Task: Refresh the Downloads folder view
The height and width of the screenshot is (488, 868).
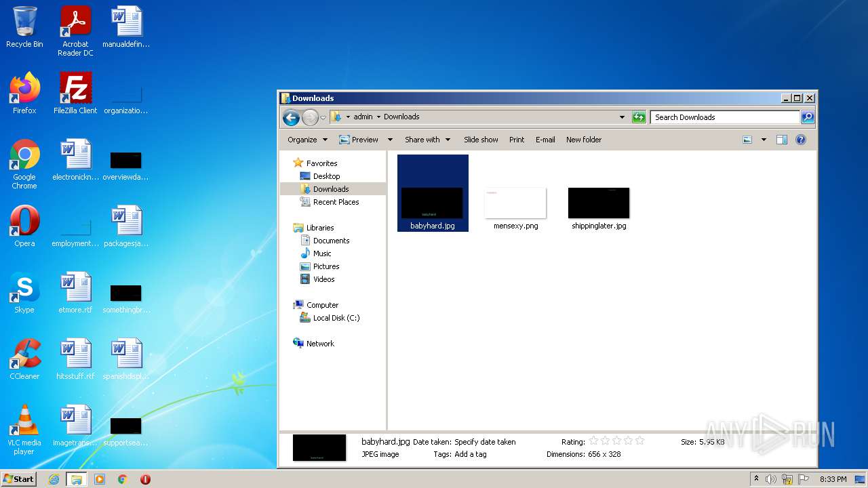Action: [x=639, y=117]
